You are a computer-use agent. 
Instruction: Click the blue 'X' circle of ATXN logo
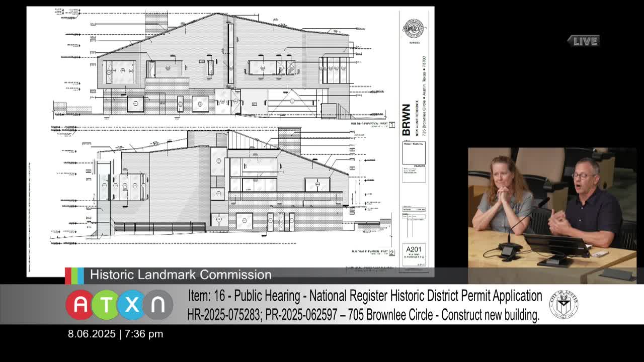(x=132, y=305)
